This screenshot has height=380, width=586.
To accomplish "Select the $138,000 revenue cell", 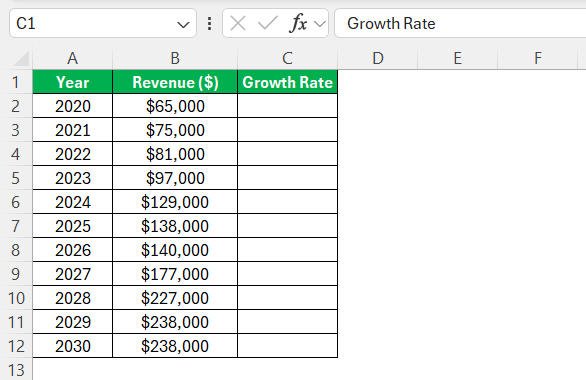I will (x=175, y=226).
